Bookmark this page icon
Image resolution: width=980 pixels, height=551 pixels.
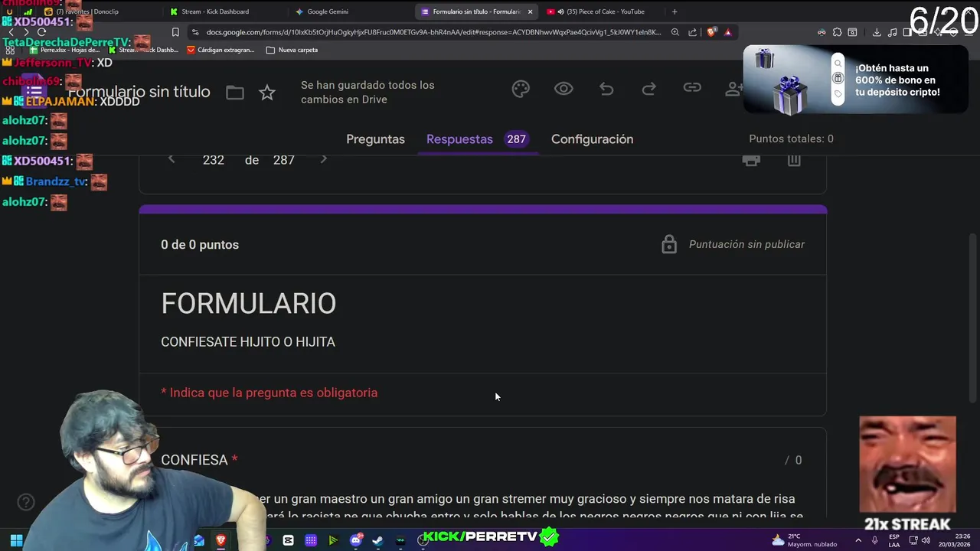coord(175,32)
